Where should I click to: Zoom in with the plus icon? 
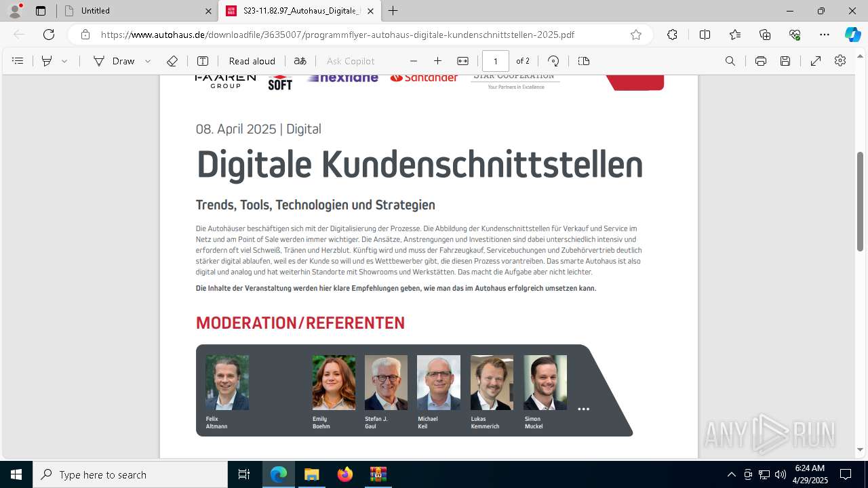pyautogui.click(x=437, y=61)
